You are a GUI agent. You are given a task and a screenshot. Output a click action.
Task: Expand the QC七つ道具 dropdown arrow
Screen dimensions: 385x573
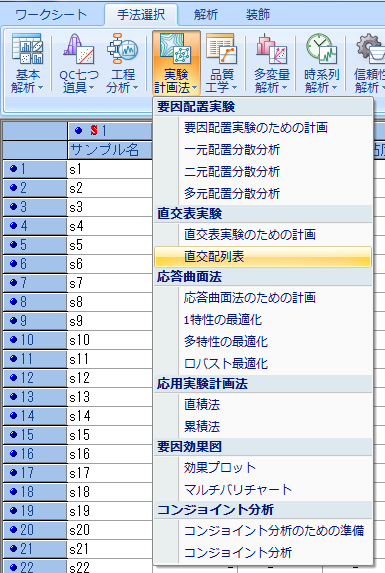[91, 88]
